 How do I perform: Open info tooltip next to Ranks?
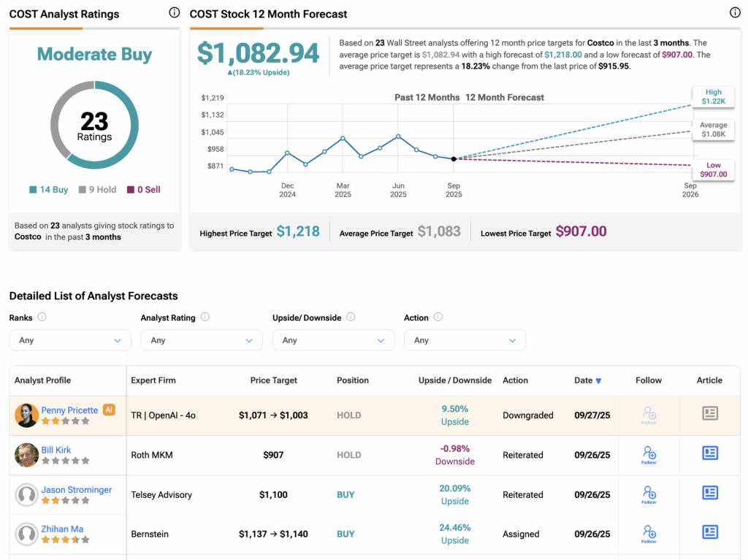coord(42,317)
